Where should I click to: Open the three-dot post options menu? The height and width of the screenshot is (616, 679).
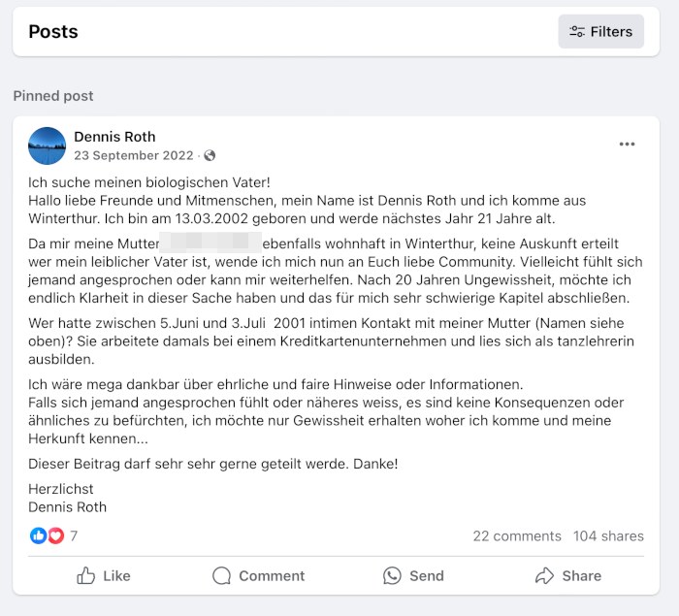[627, 145]
